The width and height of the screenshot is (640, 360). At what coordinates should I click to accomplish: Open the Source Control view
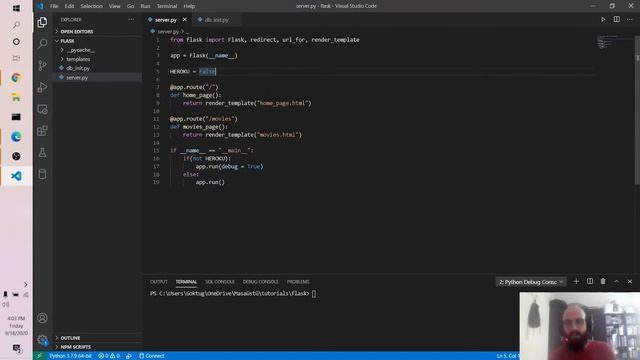pyautogui.click(x=42, y=65)
